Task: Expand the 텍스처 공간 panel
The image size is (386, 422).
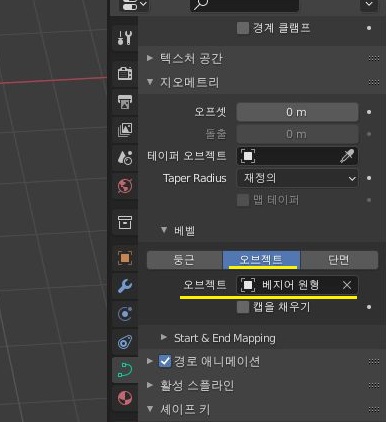Action: [x=150, y=58]
